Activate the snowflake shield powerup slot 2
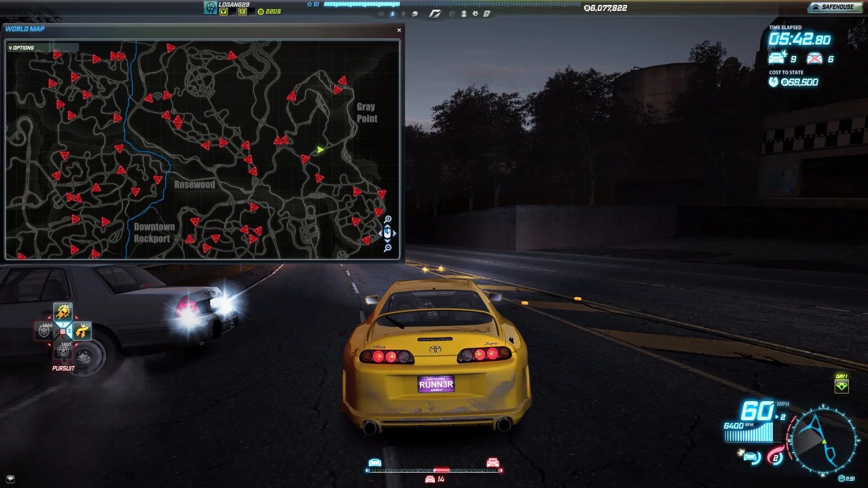Viewport: 868px width, 488px height. pyautogui.click(x=44, y=331)
